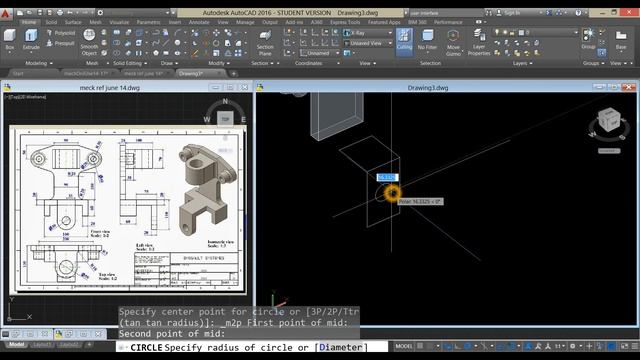The image size is (640, 360).
Task: Click the Group tool
Action: pyautogui.click(x=588, y=39)
